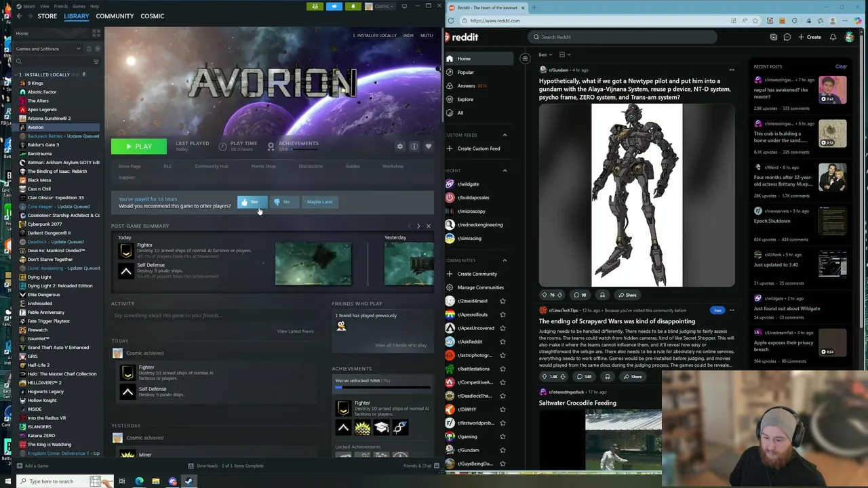This screenshot has width=868, height=488.
Task: Collapse the Custom Feeds section
Action: 505,135
